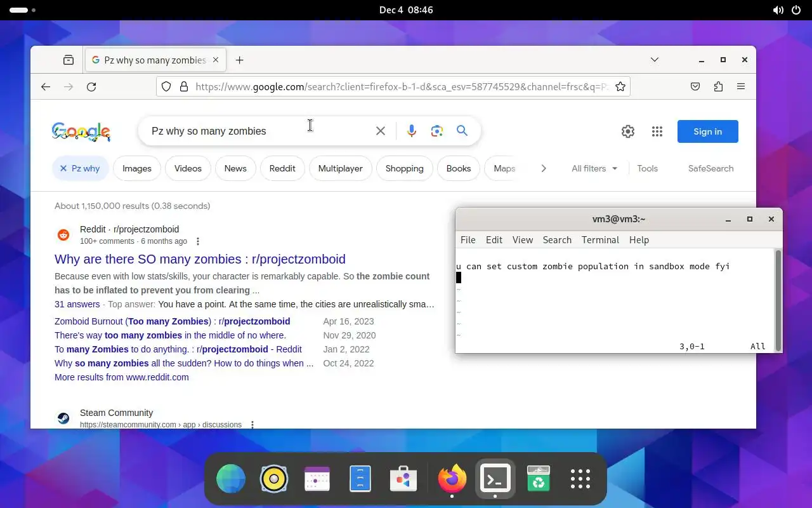Click the terminal window vertical scrollbar

778,300
